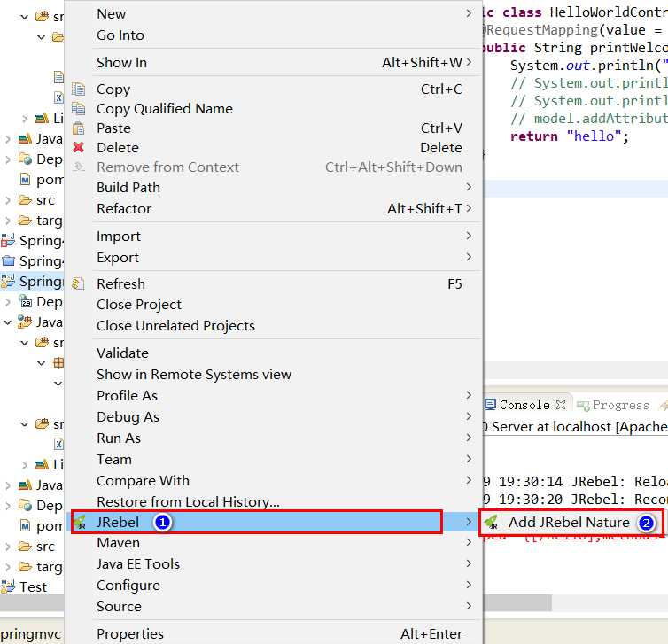Open the Import submenu
The image size is (668, 644).
click(x=275, y=236)
